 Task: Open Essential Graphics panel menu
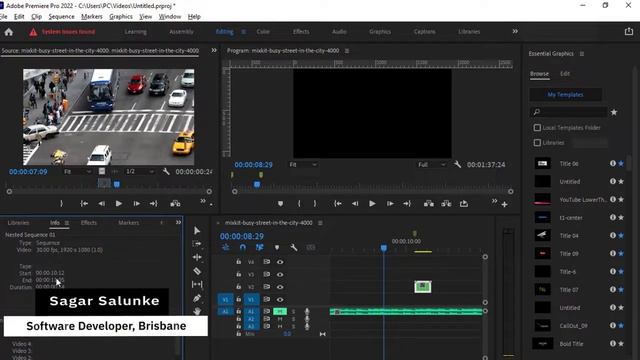pos(582,54)
